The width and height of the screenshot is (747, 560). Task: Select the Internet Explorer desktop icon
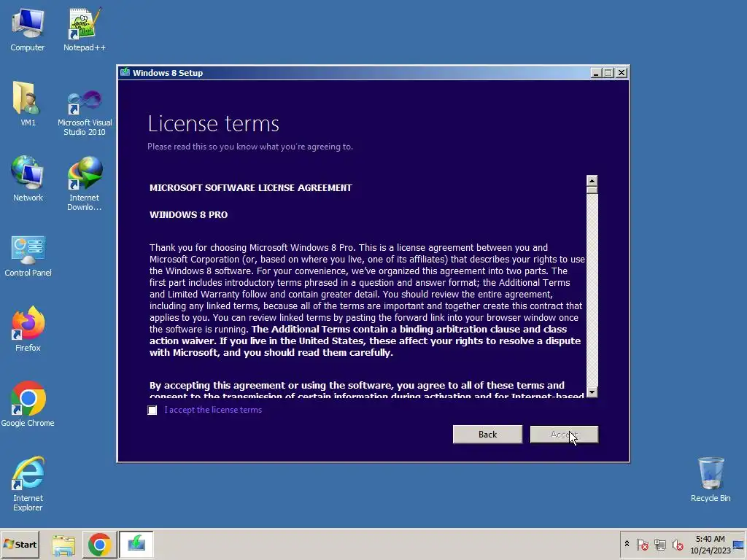(x=28, y=484)
